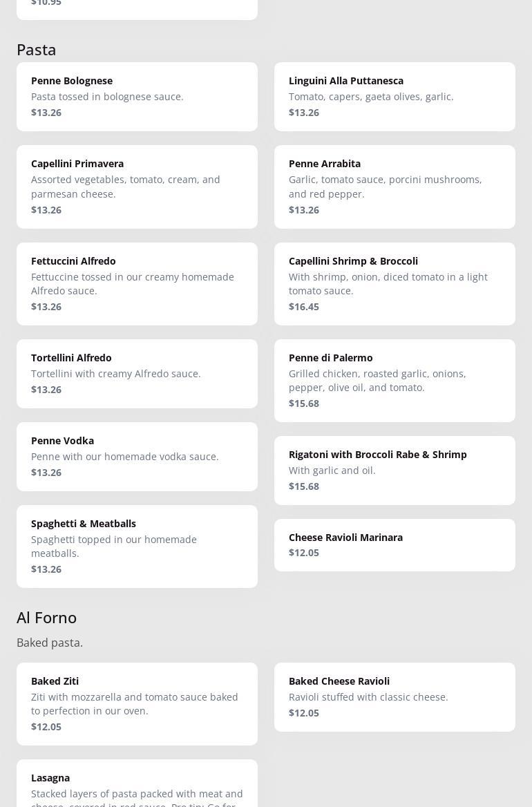This screenshot has height=807, width=532.
Task: Click the Baked Ziti card
Action: pyautogui.click(x=137, y=703)
